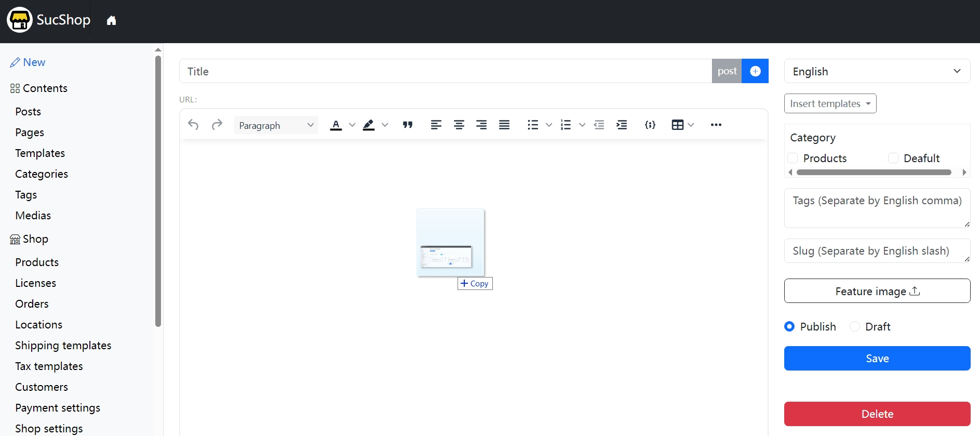980x436 pixels.
Task: Expand the English language selector
Action: [x=877, y=71]
